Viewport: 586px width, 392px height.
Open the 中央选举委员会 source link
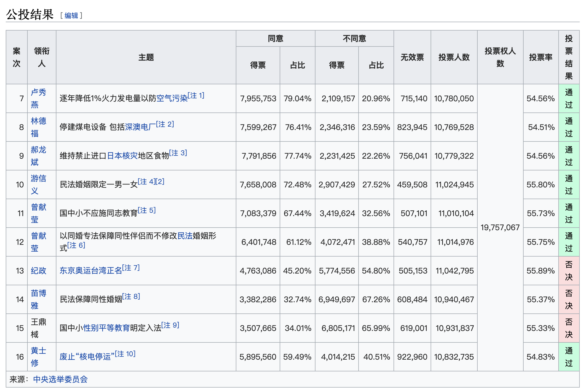point(60,379)
